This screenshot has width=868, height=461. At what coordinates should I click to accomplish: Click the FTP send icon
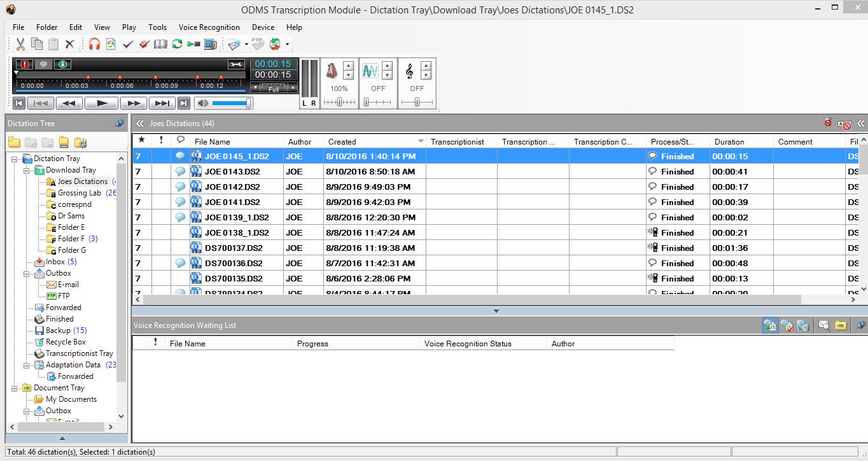coord(258,44)
